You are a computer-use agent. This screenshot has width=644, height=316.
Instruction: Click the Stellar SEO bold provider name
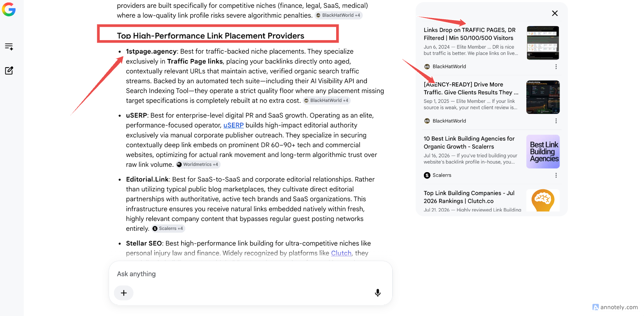(144, 243)
